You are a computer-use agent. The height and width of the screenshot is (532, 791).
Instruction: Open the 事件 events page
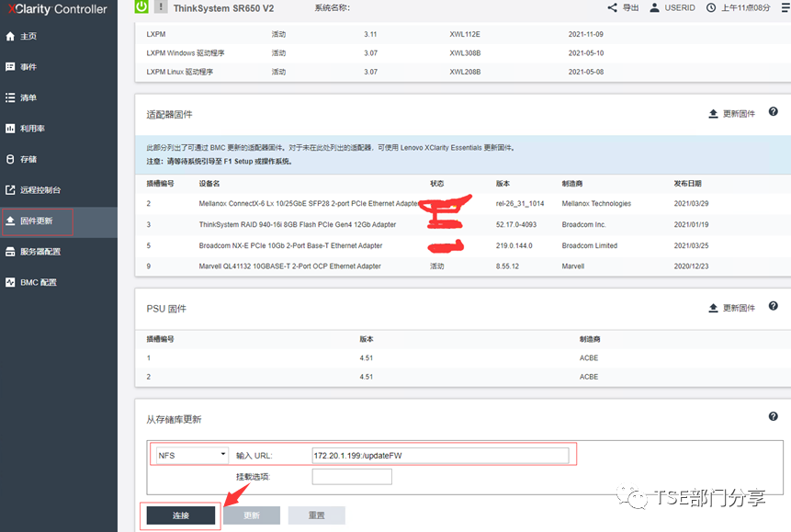(x=28, y=67)
